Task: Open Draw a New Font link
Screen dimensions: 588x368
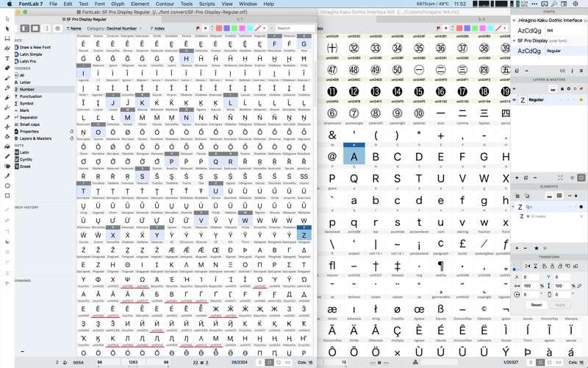Action: point(35,47)
